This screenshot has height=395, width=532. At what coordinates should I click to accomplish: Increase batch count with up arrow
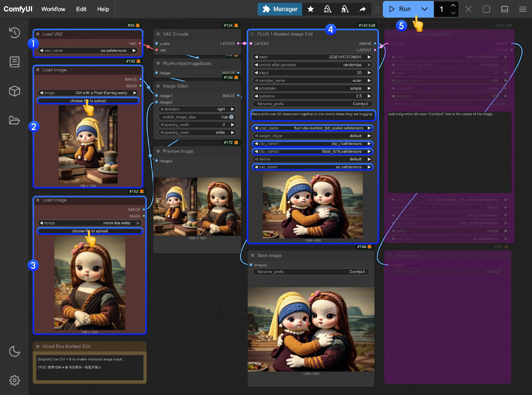point(453,5)
